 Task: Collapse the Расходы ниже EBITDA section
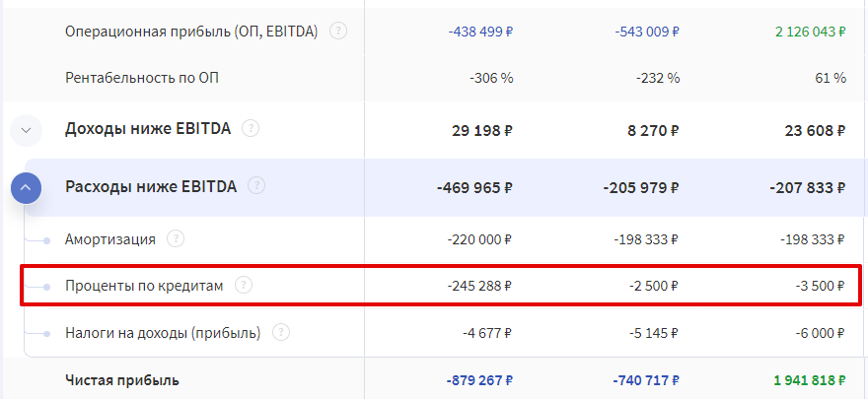click(26, 188)
